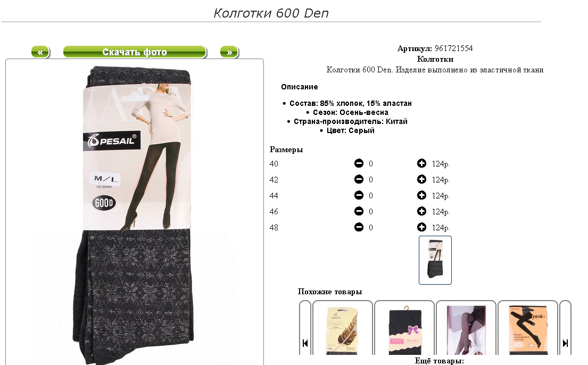The height and width of the screenshot is (365, 588).
Task: Click the plus icon for size 40
Action: (x=421, y=163)
